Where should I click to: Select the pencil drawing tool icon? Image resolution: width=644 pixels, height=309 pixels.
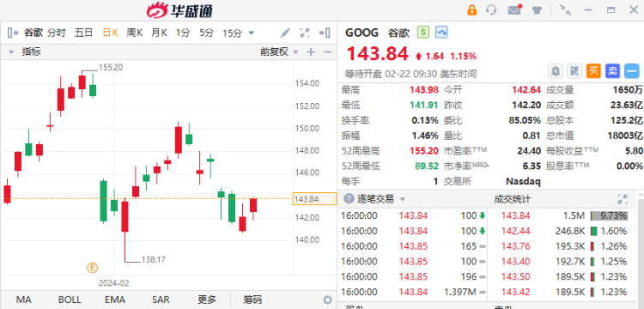285,33
